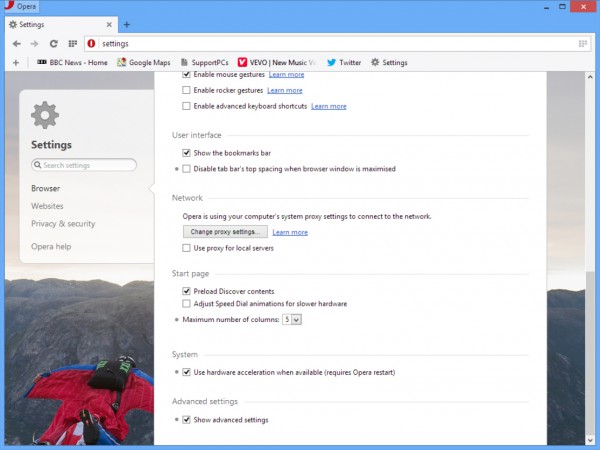This screenshot has height=450, width=600.
Task: Uncheck Show the bookmarks bar
Action: pyautogui.click(x=187, y=153)
